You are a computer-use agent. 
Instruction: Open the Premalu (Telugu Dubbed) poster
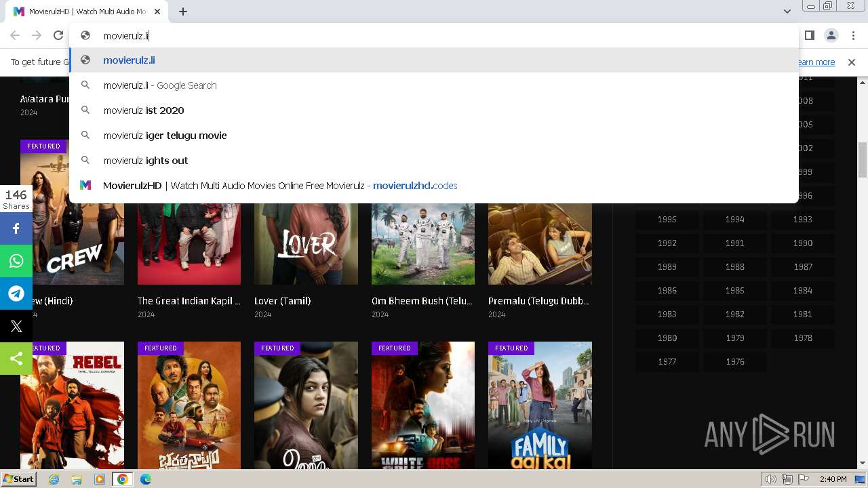pos(540,243)
